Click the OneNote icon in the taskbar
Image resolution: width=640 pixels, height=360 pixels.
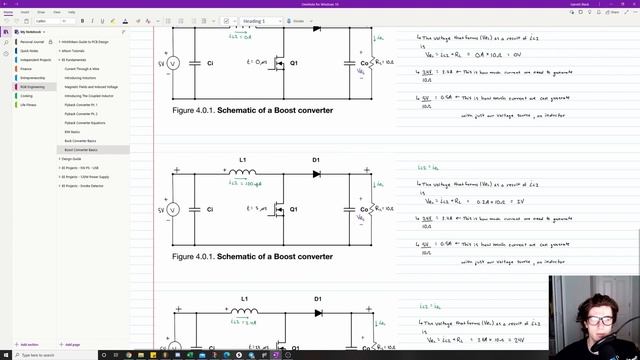276,355
